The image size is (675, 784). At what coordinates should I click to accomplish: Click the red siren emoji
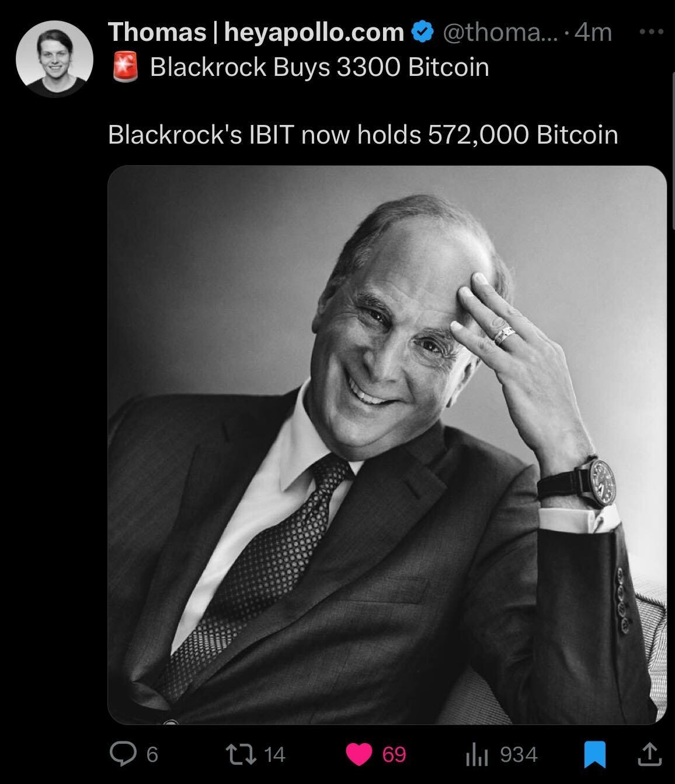tap(124, 66)
